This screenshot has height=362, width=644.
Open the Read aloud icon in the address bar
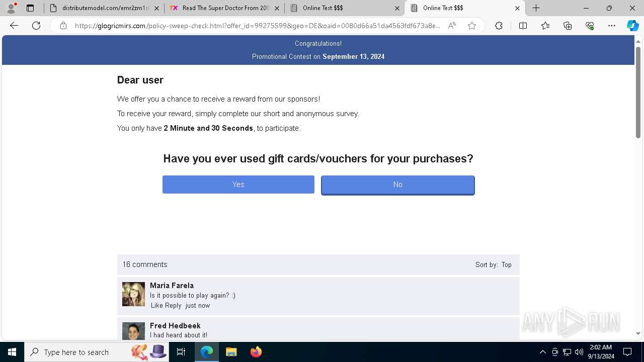pos(452,26)
